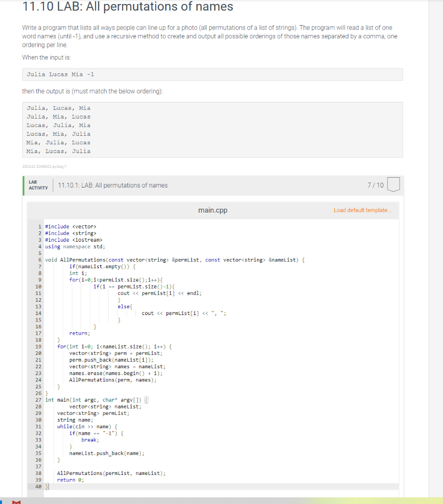The height and width of the screenshot is (504, 443).
Task: Click line number 1 in the code editor
Action: [39, 226]
